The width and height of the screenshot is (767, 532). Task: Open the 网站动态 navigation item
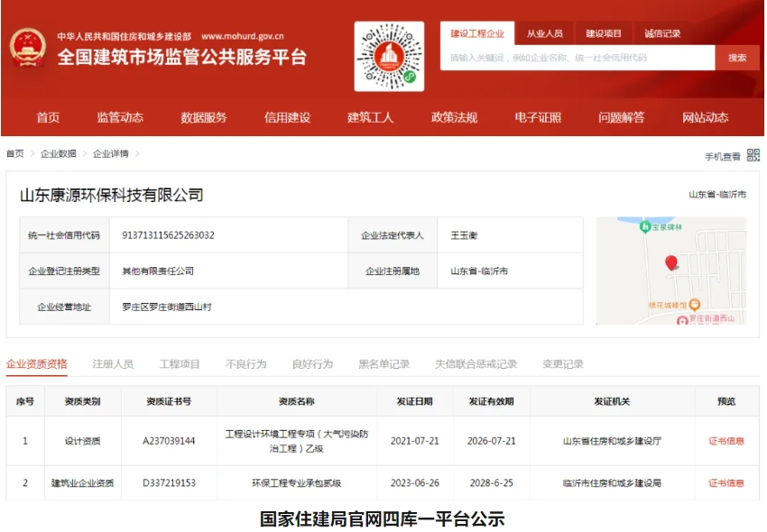(x=706, y=117)
